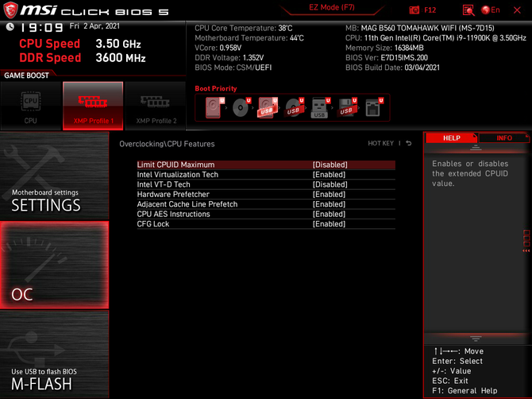This screenshot has width=532, height=399.
Task: Change Intel Virtualization Tech [Enabled] value
Action: pos(329,175)
